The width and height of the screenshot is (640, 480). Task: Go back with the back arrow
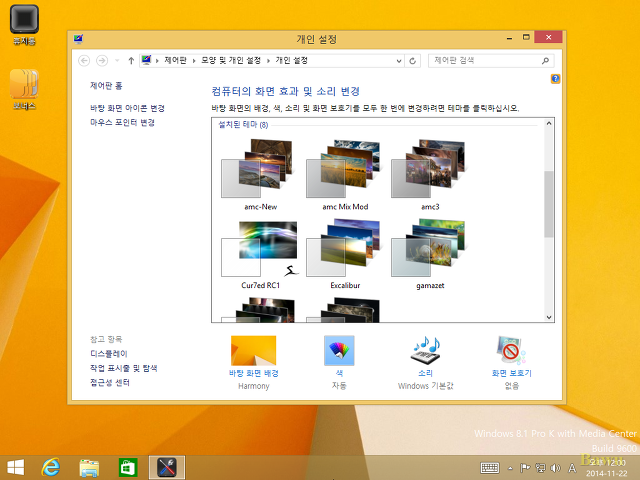[x=84, y=61]
